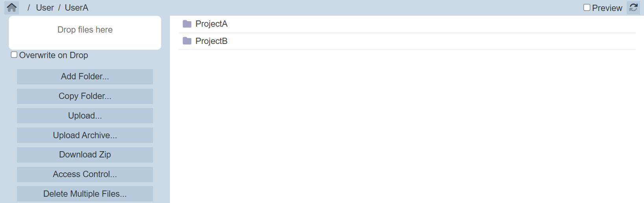Click the ProjectB folder icon

187,41
